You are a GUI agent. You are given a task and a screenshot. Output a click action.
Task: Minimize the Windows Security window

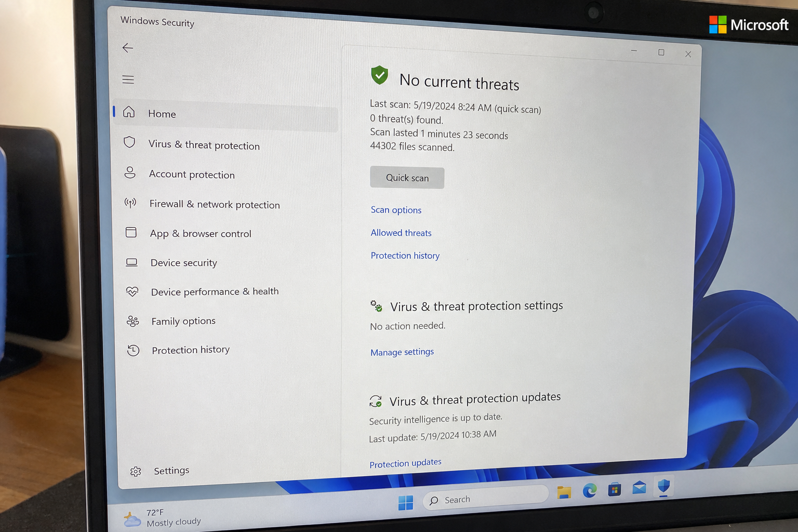[634, 51]
